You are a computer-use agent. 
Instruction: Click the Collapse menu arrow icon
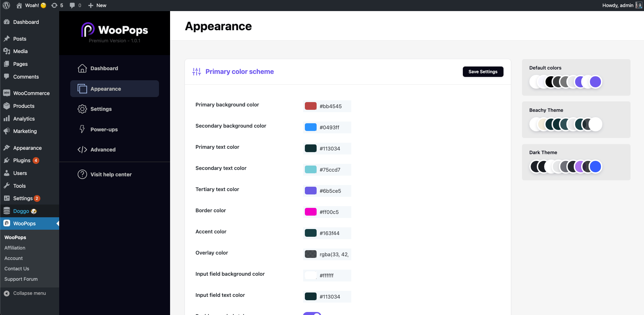tap(7, 294)
